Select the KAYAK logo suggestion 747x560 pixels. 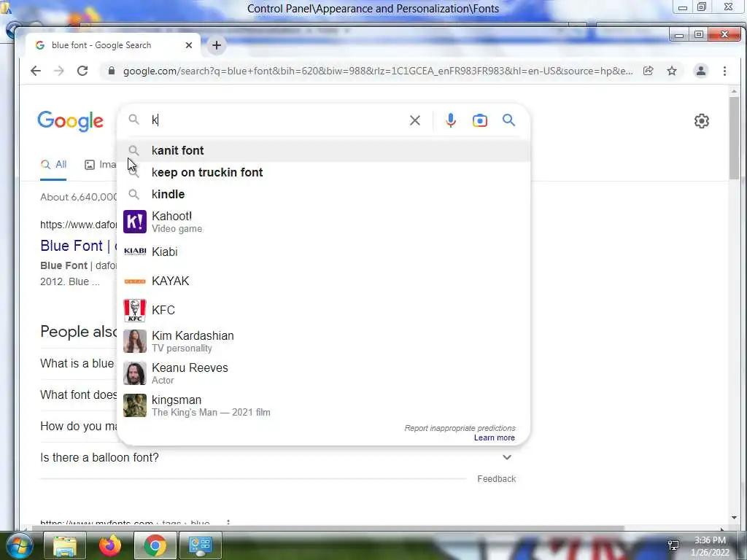[x=135, y=281]
